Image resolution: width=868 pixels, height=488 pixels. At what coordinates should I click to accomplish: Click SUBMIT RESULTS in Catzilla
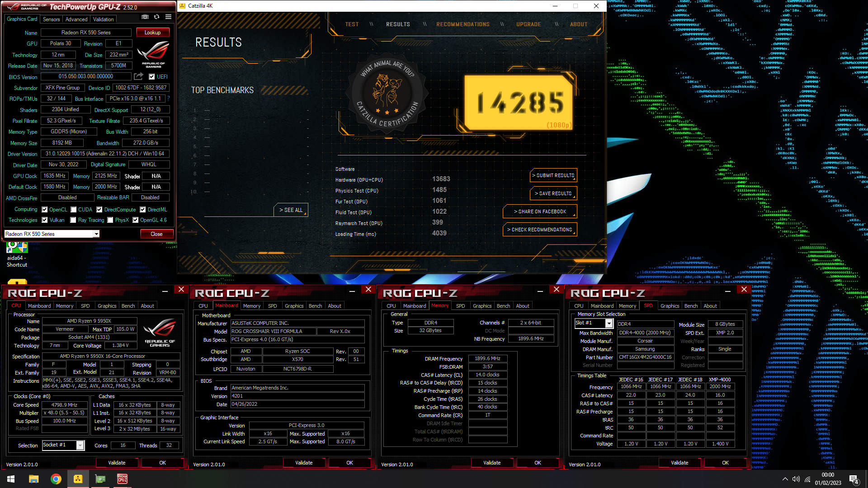point(553,175)
